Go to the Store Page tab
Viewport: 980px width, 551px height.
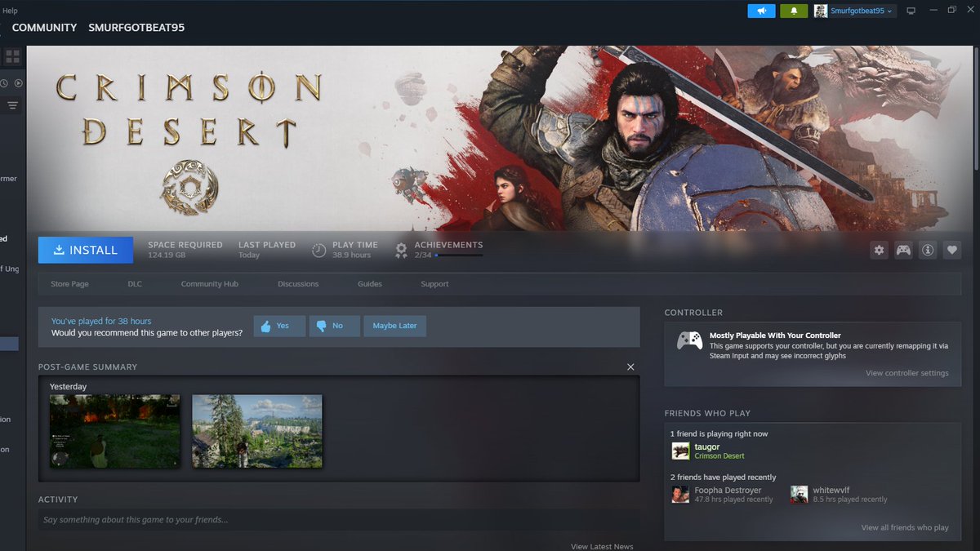point(69,284)
